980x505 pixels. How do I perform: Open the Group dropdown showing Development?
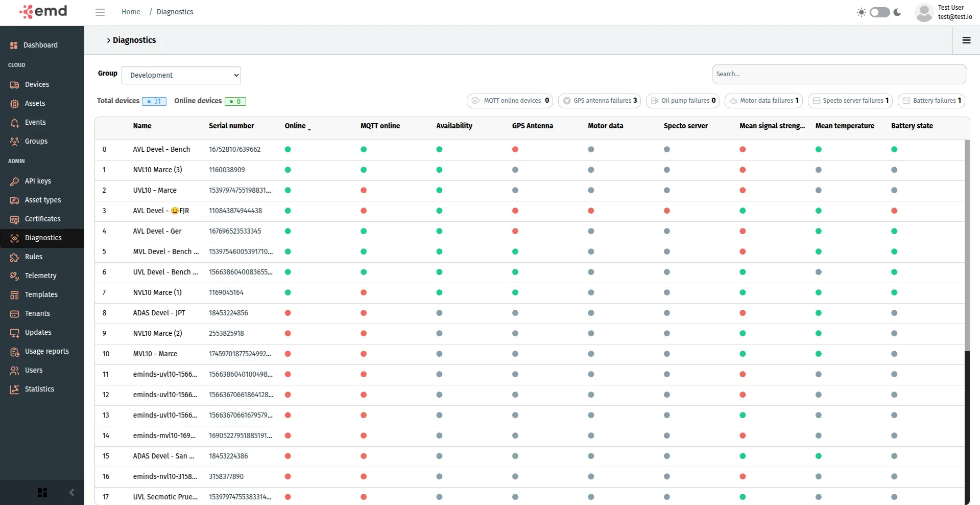point(181,75)
